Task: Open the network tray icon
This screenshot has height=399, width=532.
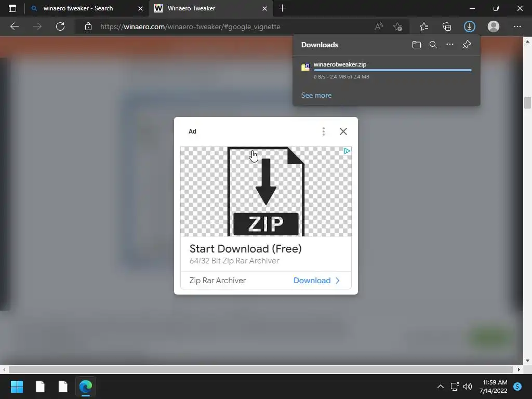Action: click(455, 387)
